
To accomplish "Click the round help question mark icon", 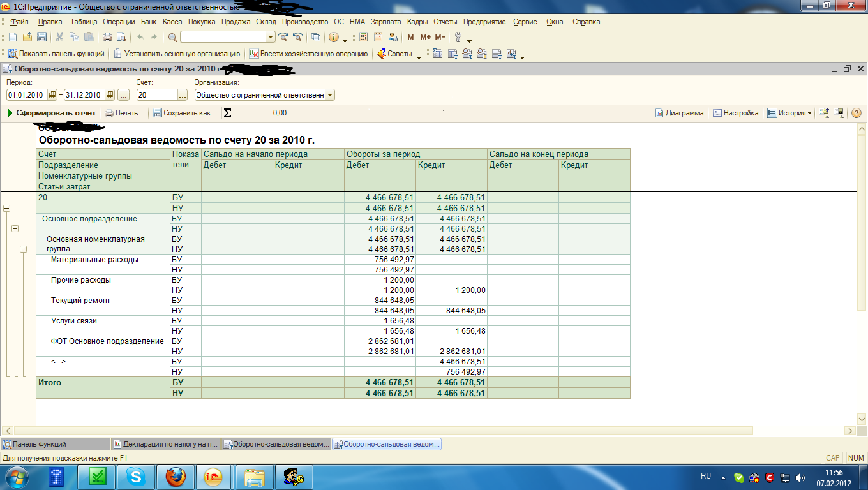I will (x=857, y=113).
